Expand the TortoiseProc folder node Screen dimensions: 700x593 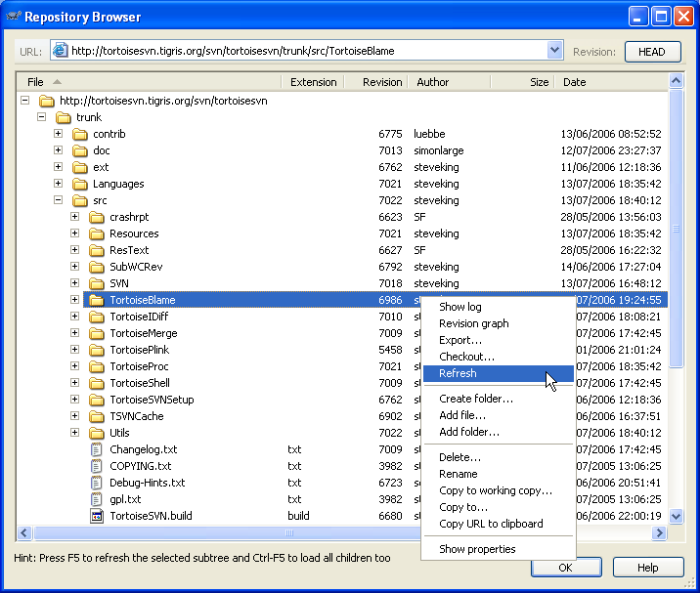coord(74,366)
